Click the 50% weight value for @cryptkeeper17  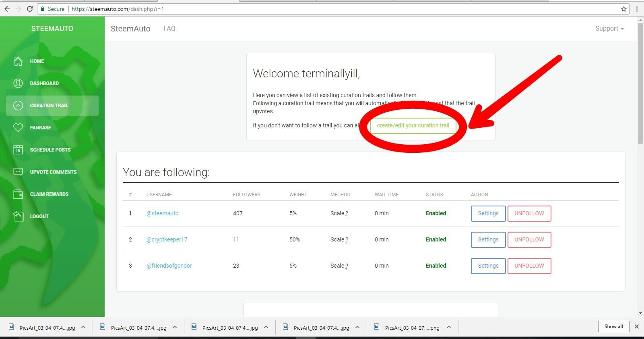[295, 239]
